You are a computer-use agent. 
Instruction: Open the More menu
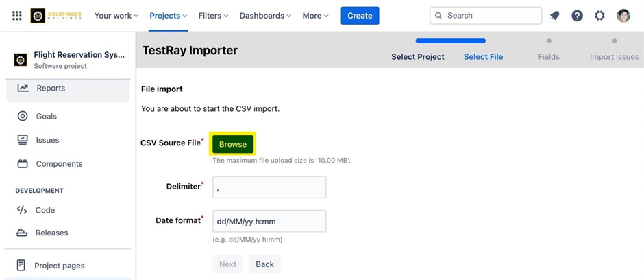click(x=315, y=16)
